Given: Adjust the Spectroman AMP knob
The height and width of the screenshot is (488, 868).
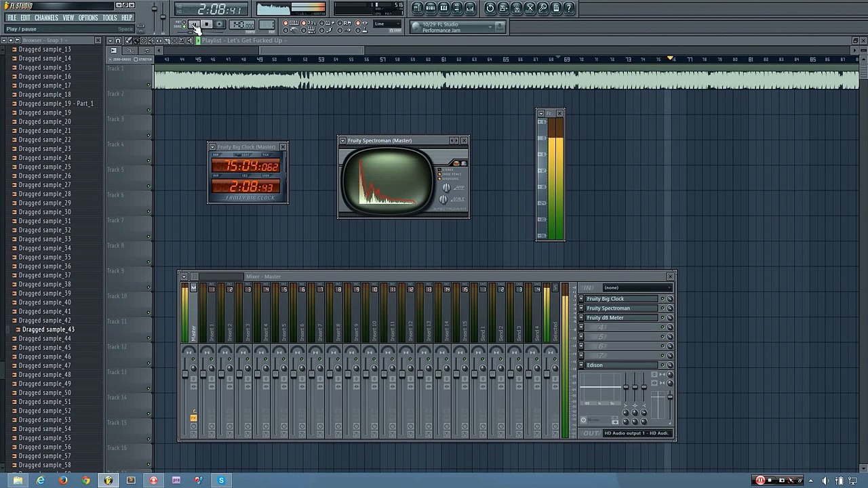Looking at the screenshot, I should 446,188.
